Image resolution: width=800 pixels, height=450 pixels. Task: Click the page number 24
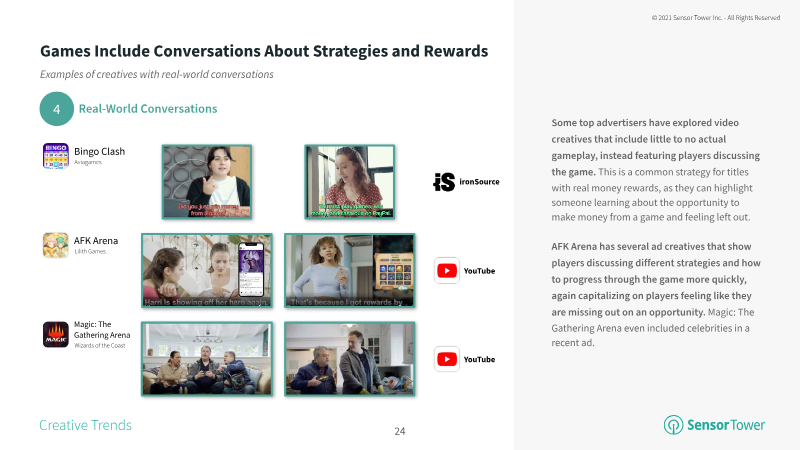pos(400,431)
